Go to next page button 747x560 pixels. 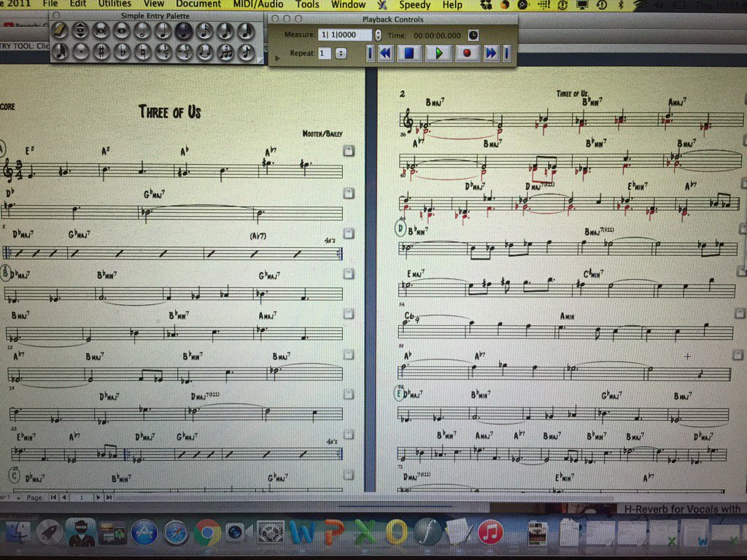click(98, 497)
